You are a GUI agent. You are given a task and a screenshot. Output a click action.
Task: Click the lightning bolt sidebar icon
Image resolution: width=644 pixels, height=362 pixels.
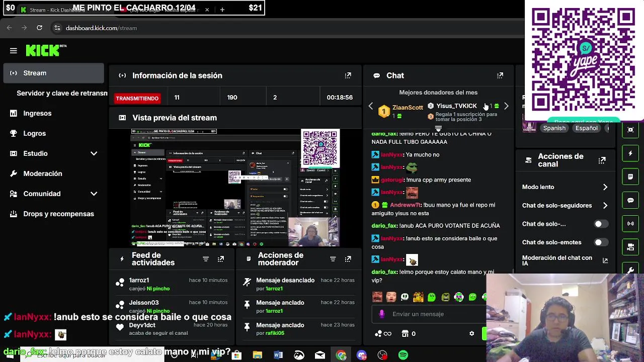630,153
